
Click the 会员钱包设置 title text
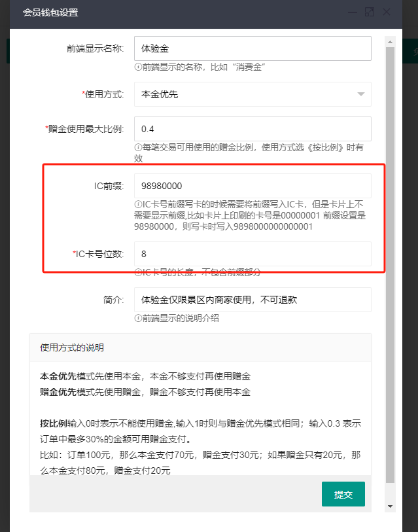[x=50, y=12]
